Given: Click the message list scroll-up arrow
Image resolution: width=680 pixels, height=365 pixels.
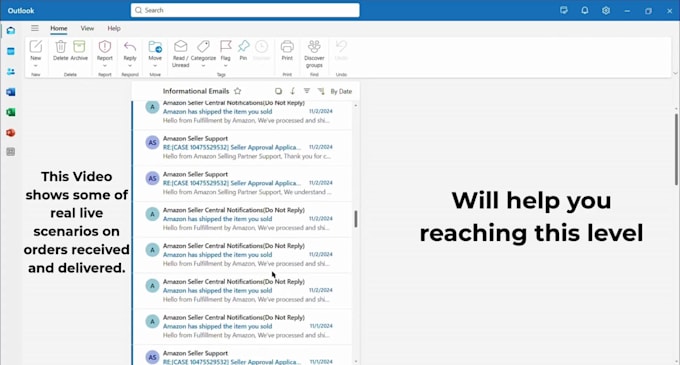Looking at the screenshot, I should [x=356, y=105].
